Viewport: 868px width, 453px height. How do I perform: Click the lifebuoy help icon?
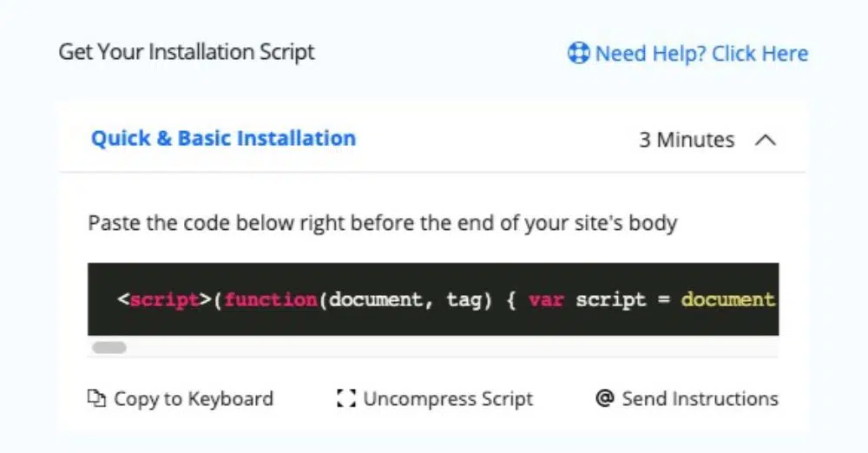point(579,54)
